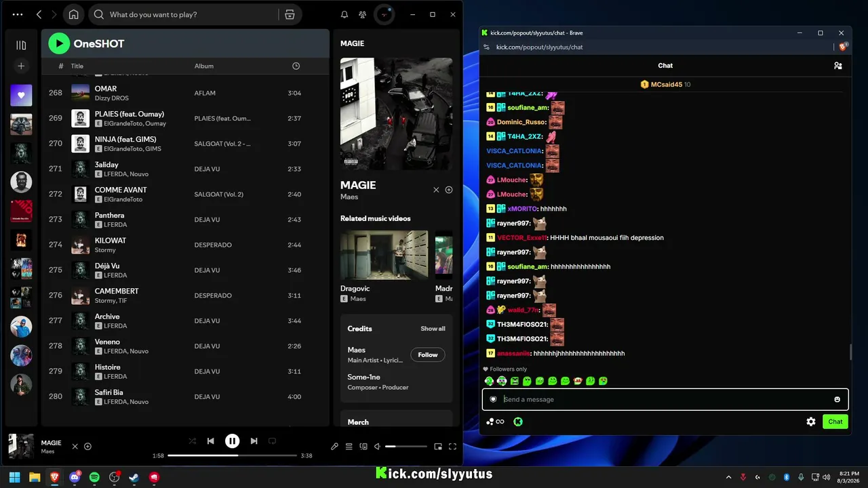Pause the current song MAGIE
This screenshot has width=868, height=488.
[232, 441]
